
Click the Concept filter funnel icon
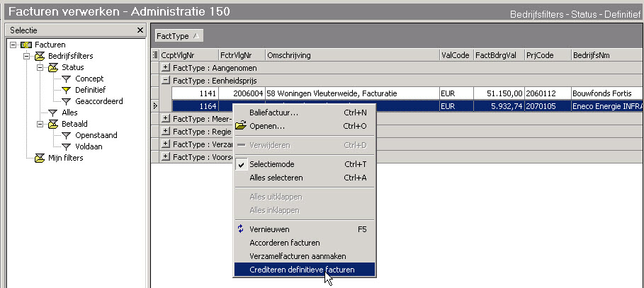[66, 79]
